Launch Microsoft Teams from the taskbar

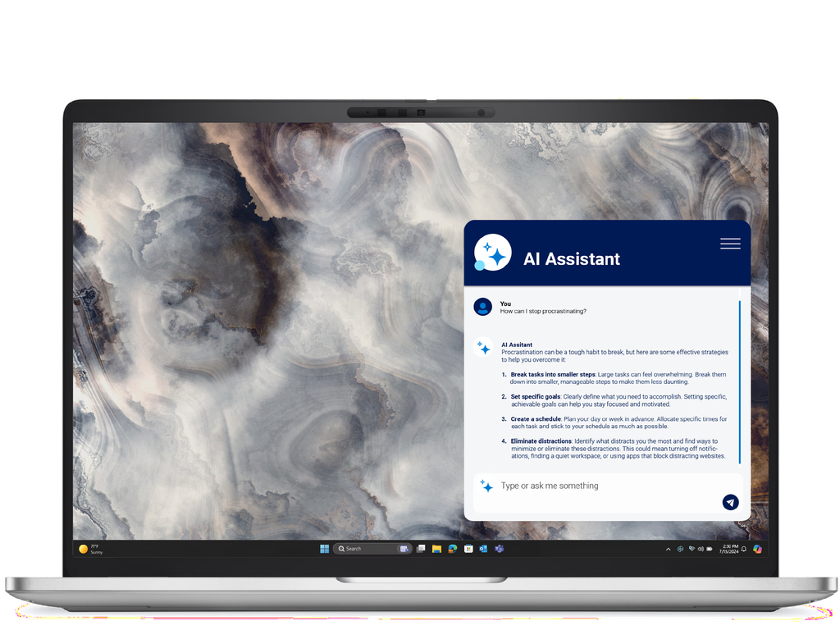coord(499,549)
